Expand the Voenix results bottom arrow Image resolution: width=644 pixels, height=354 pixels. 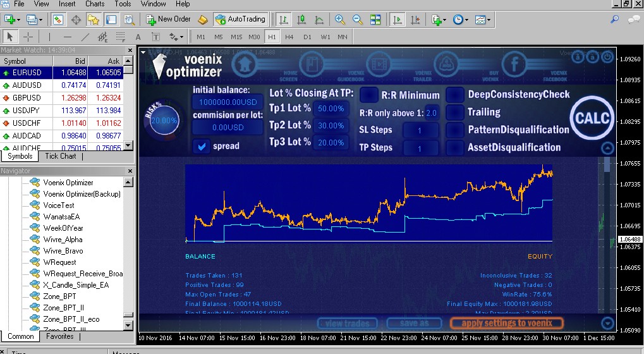pyautogui.click(x=607, y=323)
